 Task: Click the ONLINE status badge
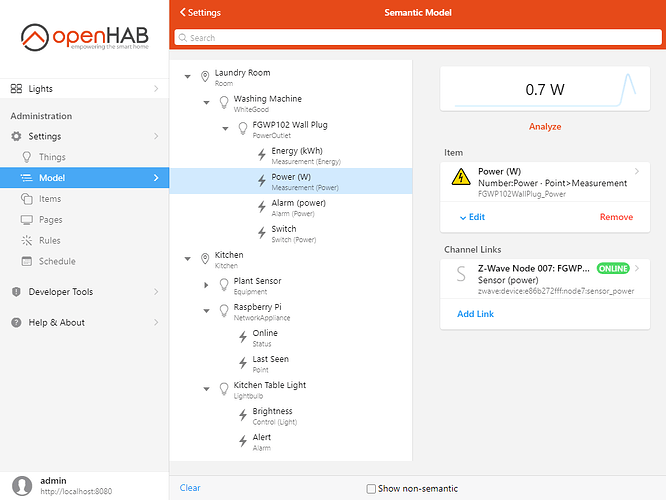click(613, 268)
